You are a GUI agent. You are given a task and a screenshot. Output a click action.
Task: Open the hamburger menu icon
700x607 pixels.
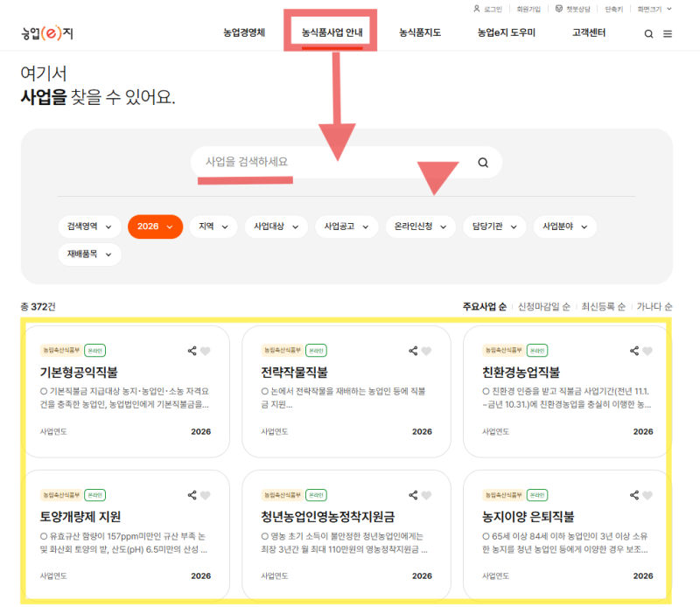(x=668, y=34)
